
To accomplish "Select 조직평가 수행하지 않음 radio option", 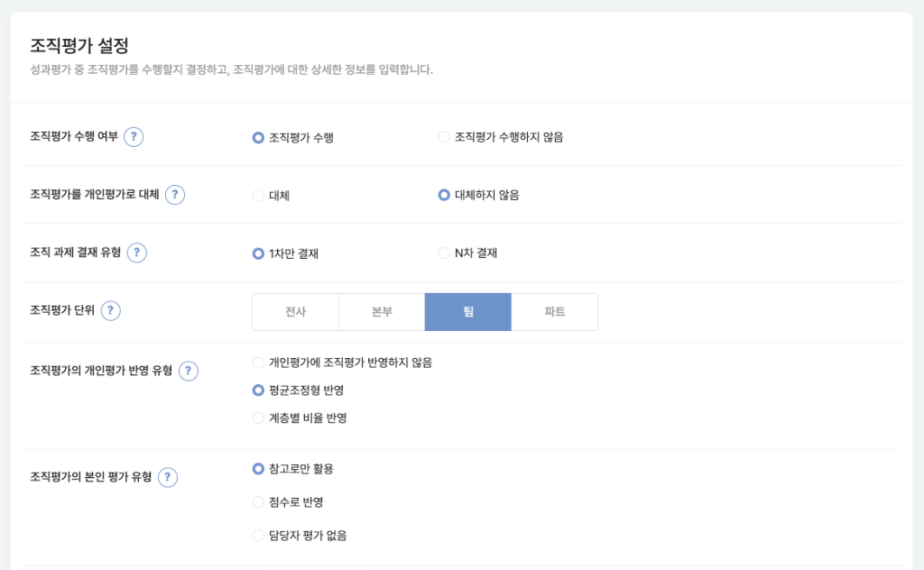I will click(x=500, y=137).
